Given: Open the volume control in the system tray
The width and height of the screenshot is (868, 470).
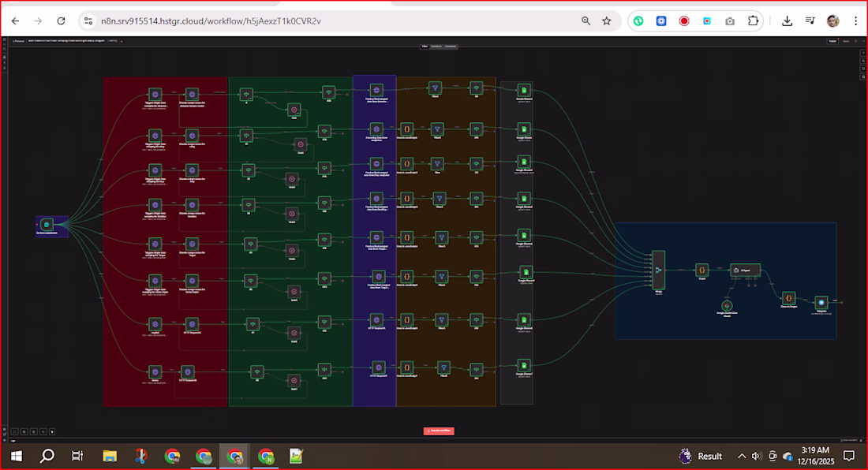Looking at the screenshot, I should (x=757, y=456).
